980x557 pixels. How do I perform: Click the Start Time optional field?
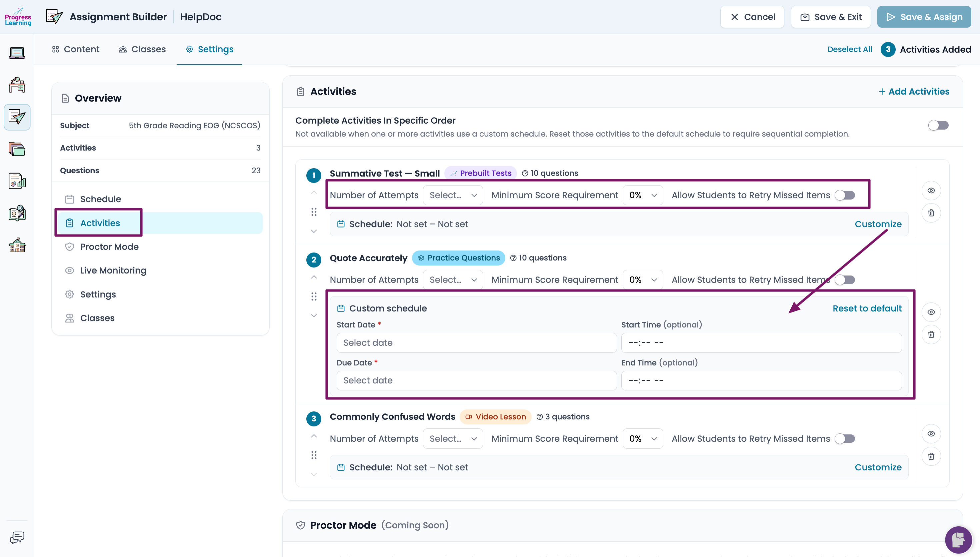tap(761, 343)
